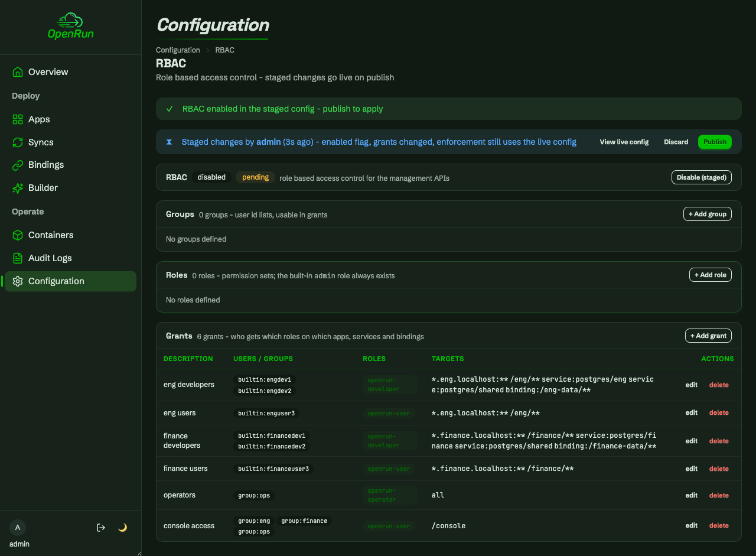Click the Bindings link icon
Image resolution: width=756 pixels, height=556 pixels.
tap(18, 165)
